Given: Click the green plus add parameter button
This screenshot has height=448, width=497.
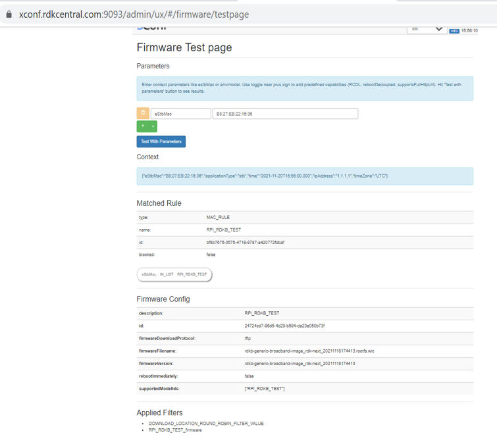Looking at the screenshot, I should [143, 126].
